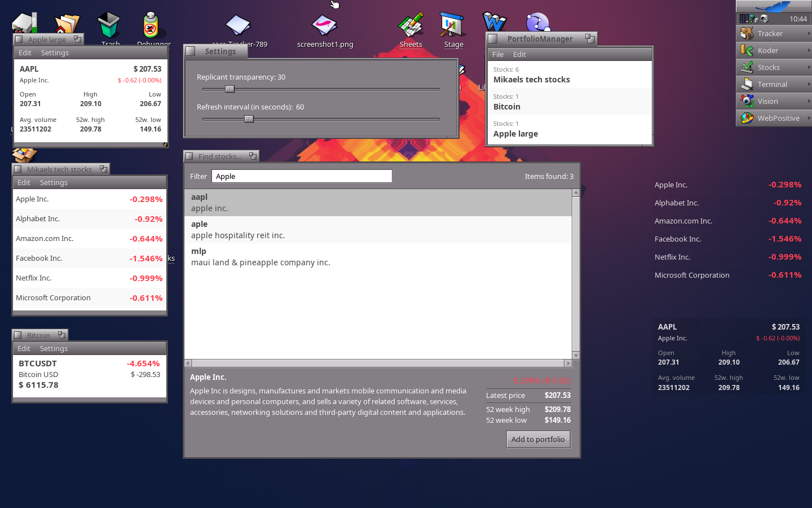Open Bitcoin portfolio entry in PortfolioManager
This screenshot has width=812, height=508.
[570, 102]
